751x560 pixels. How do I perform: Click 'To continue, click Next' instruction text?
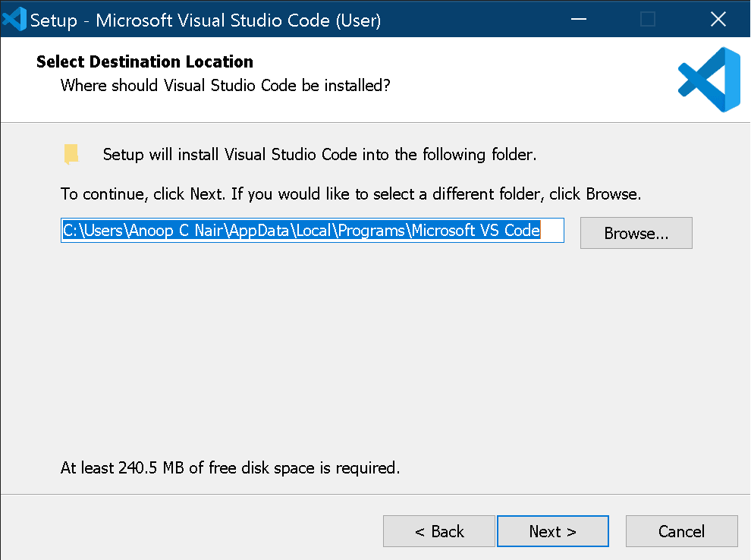click(350, 194)
